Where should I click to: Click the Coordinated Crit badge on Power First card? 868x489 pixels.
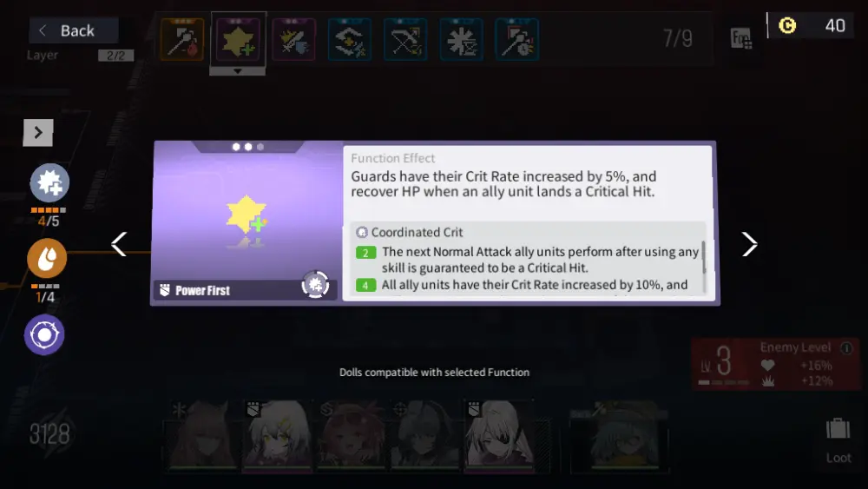coord(316,285)
